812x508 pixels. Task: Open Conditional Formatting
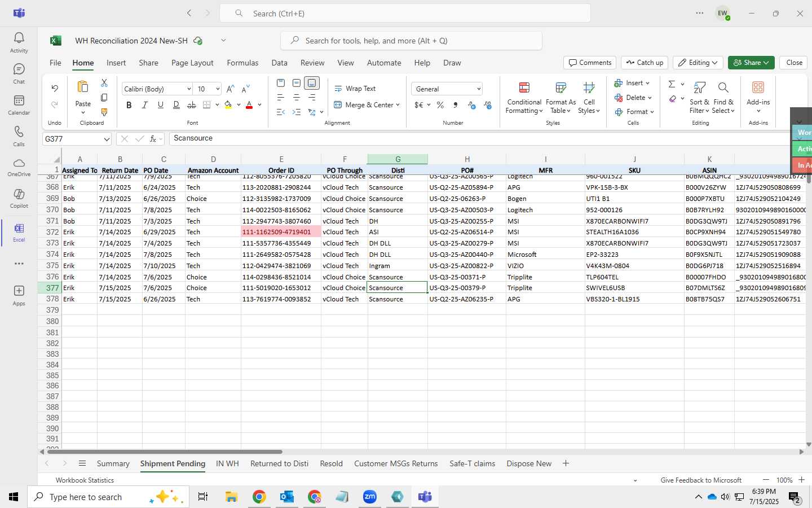524,98
